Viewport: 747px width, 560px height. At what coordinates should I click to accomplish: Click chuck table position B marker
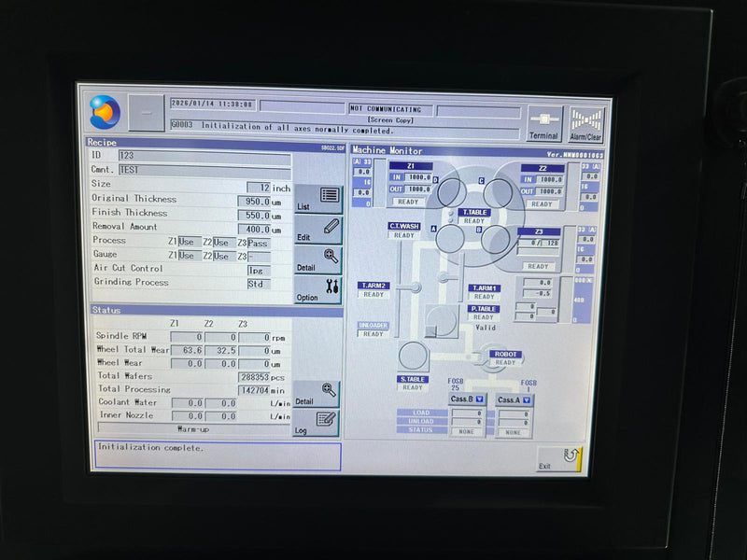479,230
